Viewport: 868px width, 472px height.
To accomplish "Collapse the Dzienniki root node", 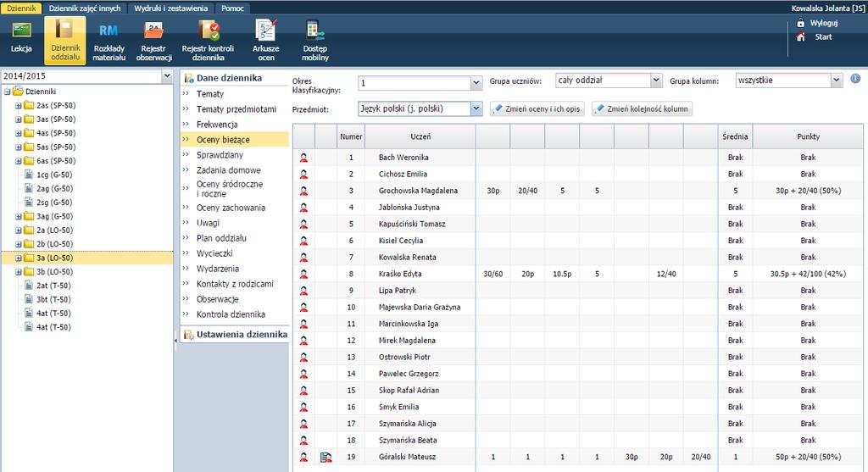I will [x=7, y=92].
